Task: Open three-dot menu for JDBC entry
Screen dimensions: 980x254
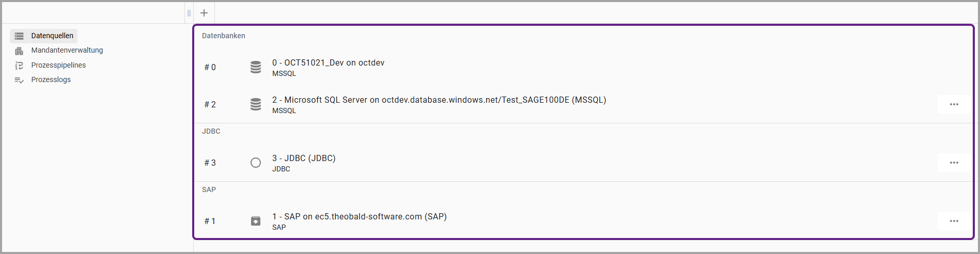Action: coord(954,163)
